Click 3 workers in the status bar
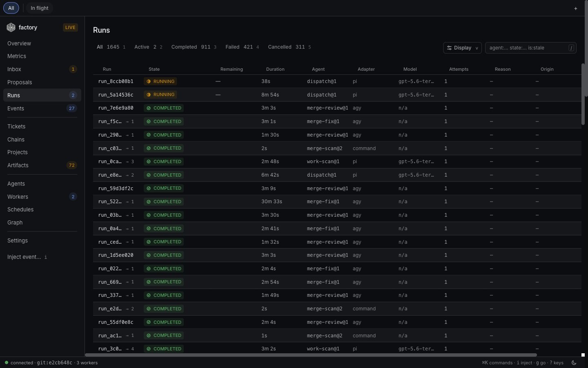This screenshot has width=588, height=368. pyautogui.click(x=87, y=363)
